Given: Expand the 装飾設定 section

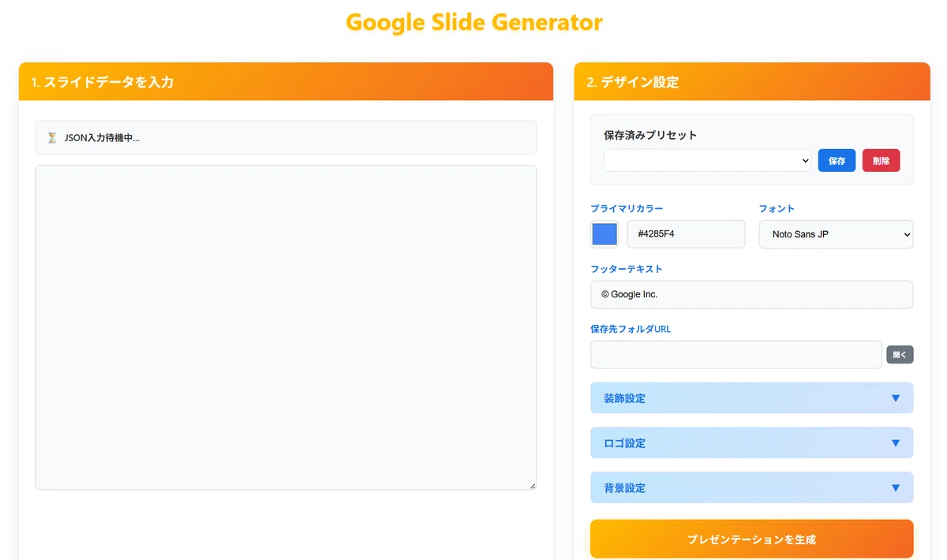Looking at the screenshot, I should coord(751,398).
